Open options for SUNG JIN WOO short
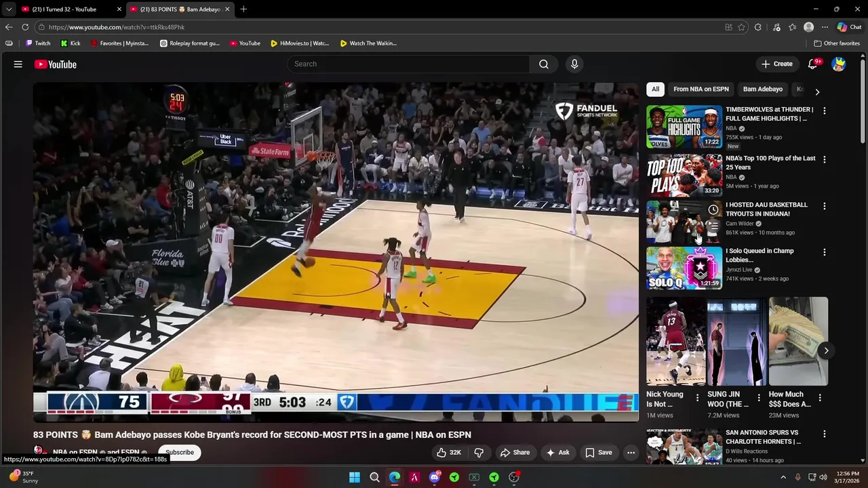 coord(759,397)
